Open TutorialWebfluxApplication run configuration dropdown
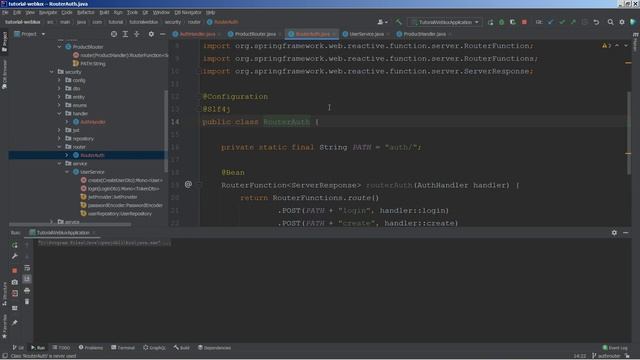The width and height of the screenshot is (640, 360). point(445,22)
